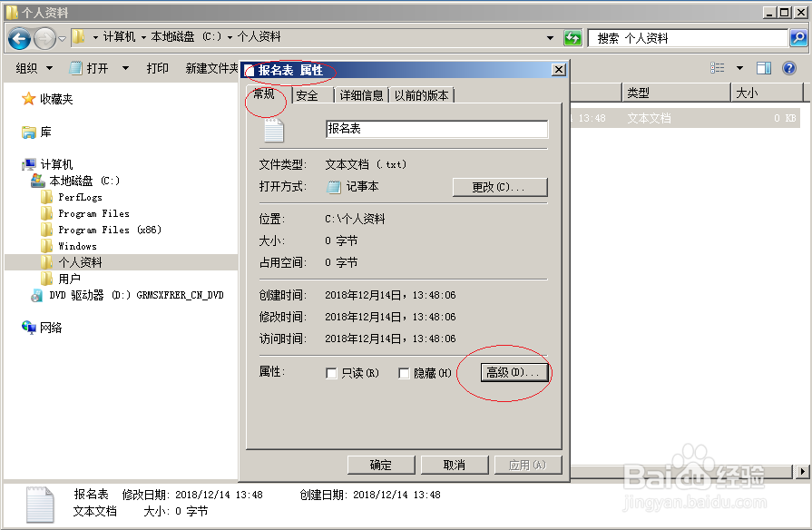Select 计算机 in the navigation pane
The image size is (812, 530).
56,165
